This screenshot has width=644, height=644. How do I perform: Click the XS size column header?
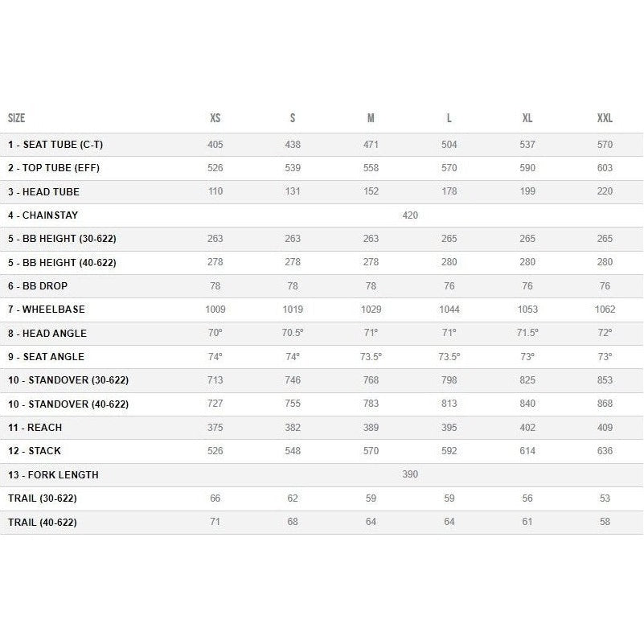[215, 118]
